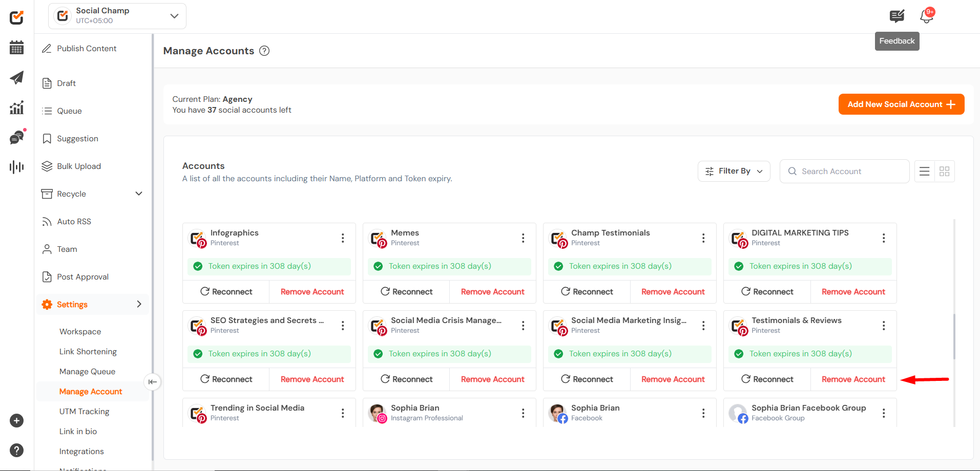The width and height of the screenshot is (980, 471).
Task: Click the social listening waveform icon
Action: (x=16, y=167)
